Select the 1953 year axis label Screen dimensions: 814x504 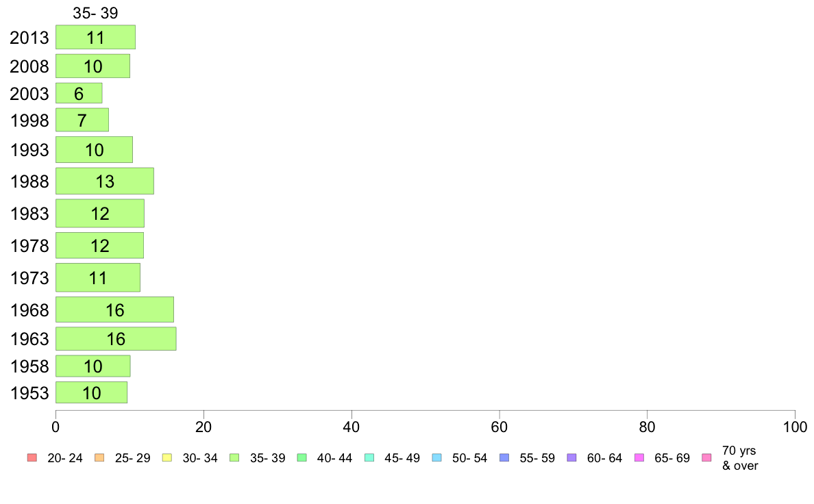(29, 393)
